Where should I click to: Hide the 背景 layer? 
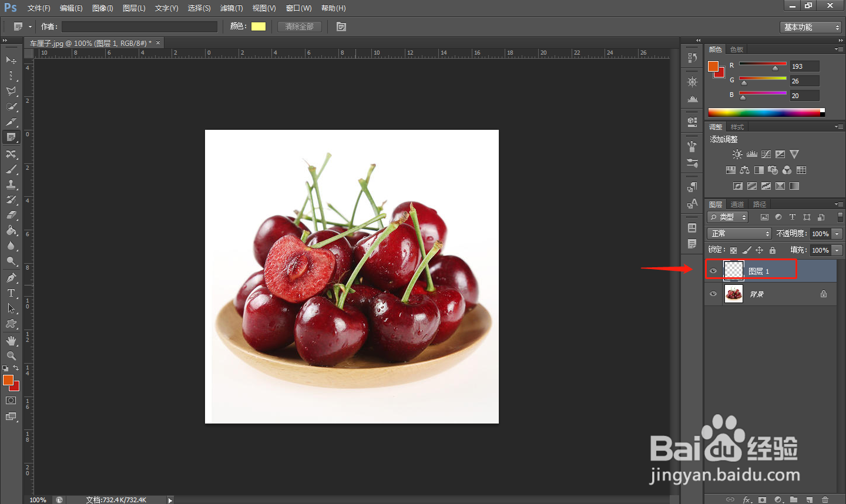click(713, 294)
